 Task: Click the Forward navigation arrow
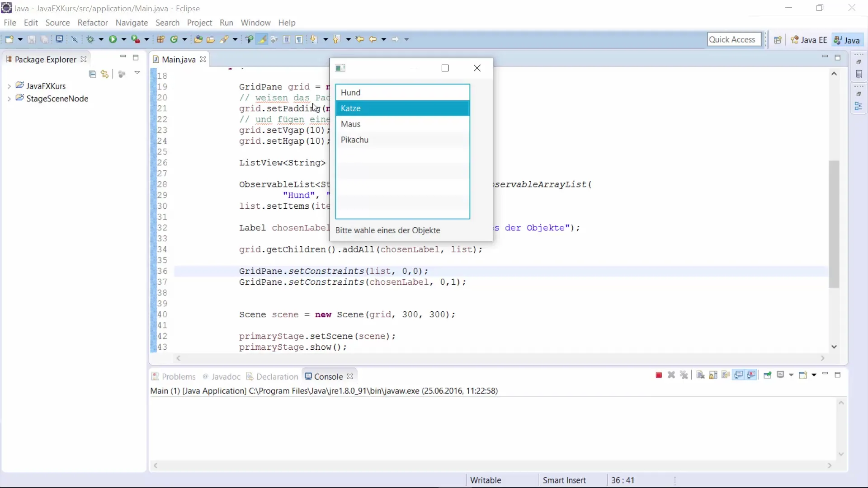(395, 39)
